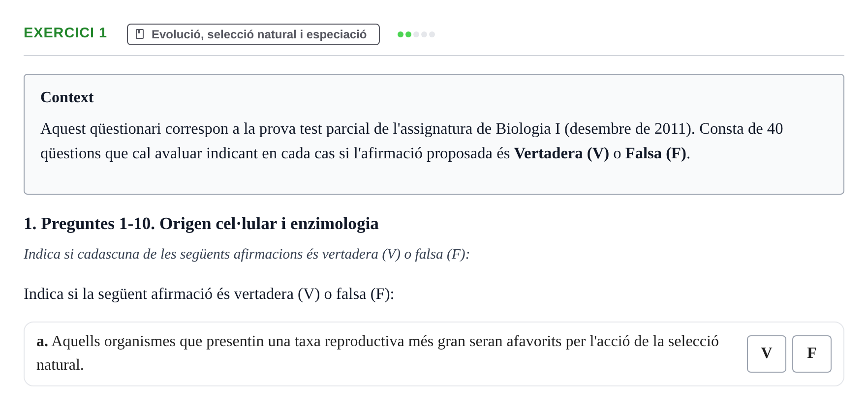The height and width of the screenshot is (411, 868).
Task: Click the bold text Vertadera (V) in Context
Action: (561, 153)
